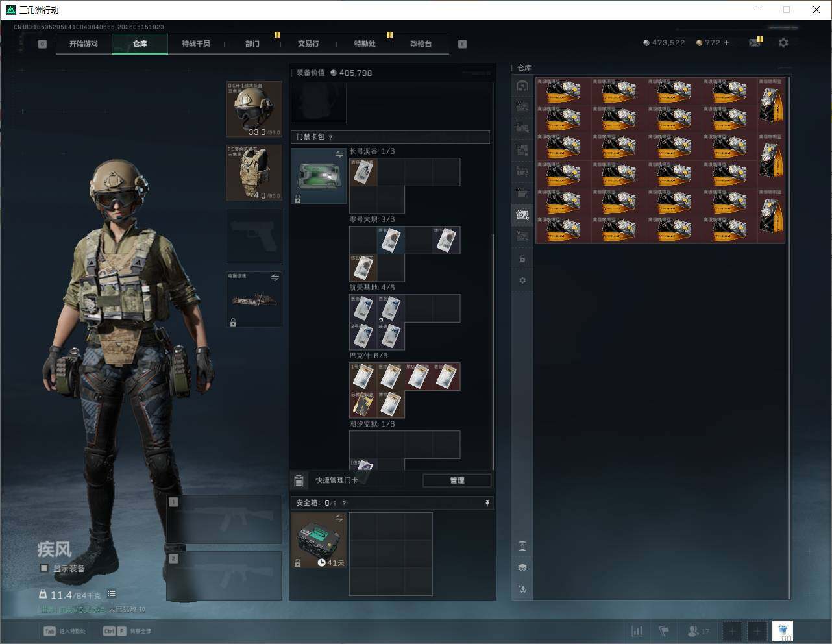The height and width of the screenshot is (644, 832).
Task: Select the first filled keycard in 零号大坝 top row
Action: point(391,240)
